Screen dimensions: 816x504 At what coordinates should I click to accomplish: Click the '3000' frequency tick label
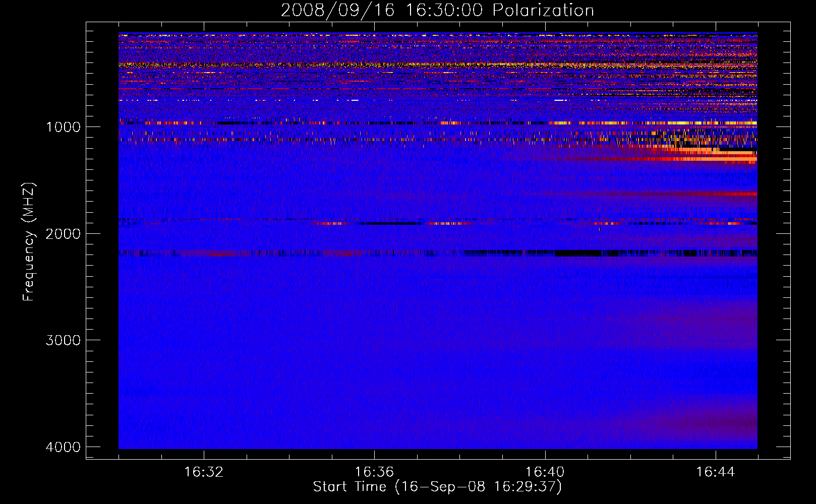tap(63, 340)
